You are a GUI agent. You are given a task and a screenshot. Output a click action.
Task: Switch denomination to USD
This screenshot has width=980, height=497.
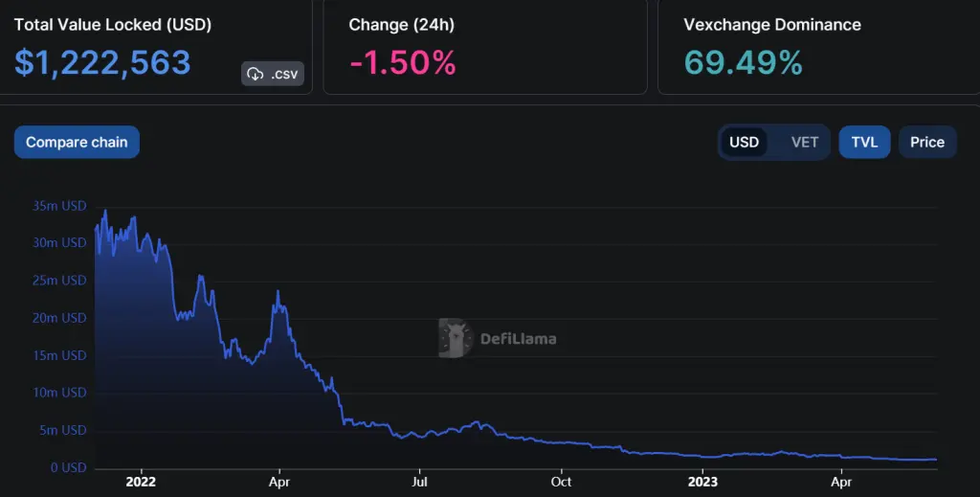point(744,142)
